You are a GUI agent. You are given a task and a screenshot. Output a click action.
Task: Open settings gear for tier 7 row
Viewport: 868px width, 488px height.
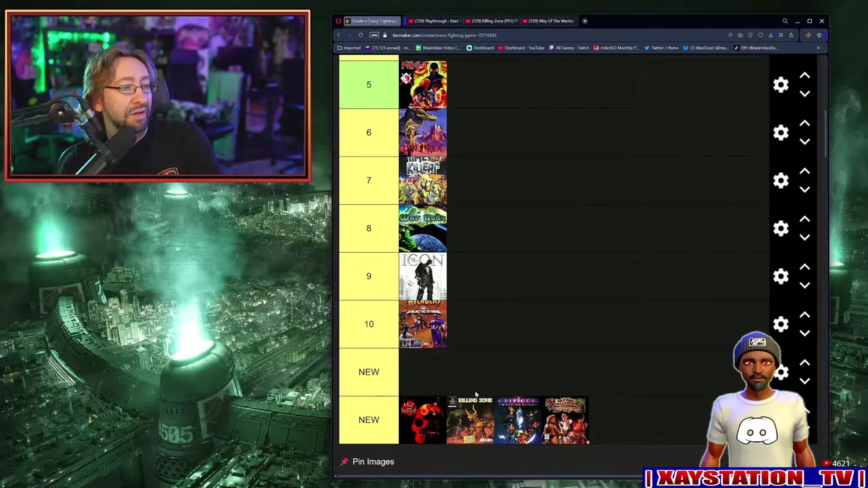click(781, 180)
